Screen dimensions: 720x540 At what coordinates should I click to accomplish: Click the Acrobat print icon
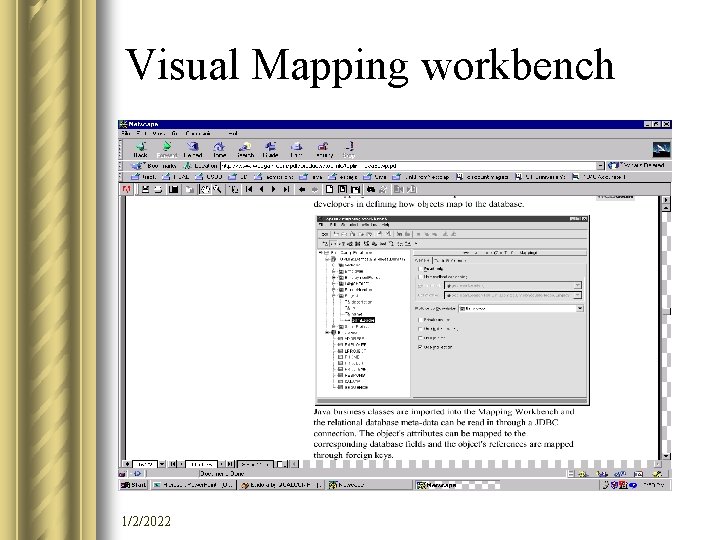pyautogui.click(x=158, y=189)
